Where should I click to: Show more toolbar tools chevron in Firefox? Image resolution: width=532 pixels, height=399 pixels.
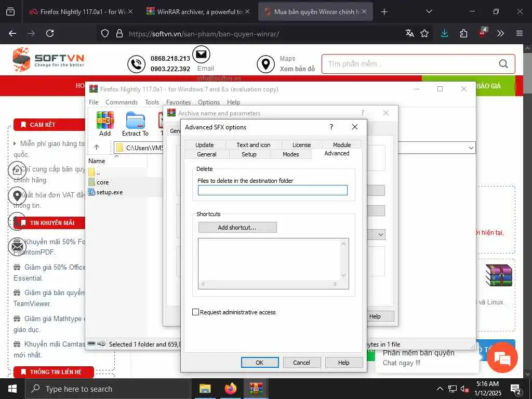(500, 33)
